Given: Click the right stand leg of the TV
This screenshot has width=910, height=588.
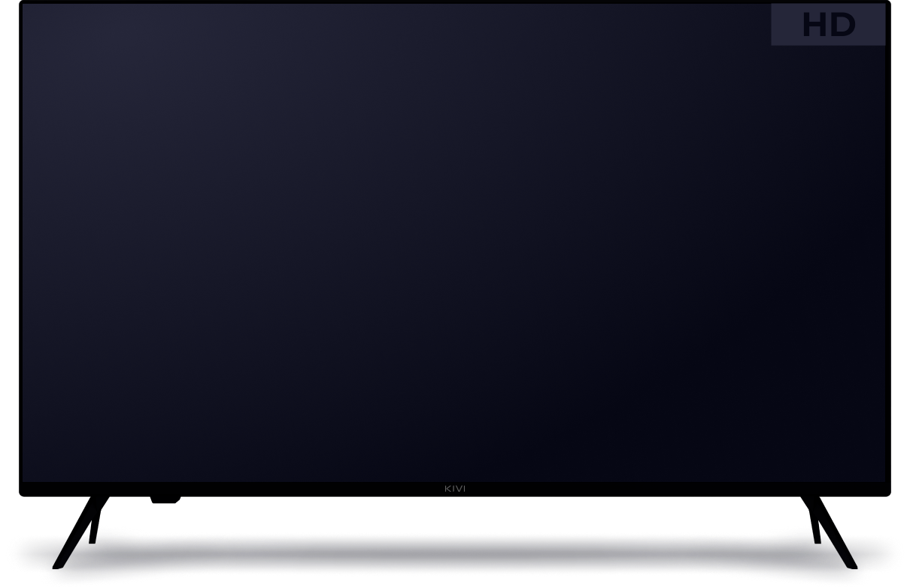Looking at the screenshot, I should click(834, 532).
